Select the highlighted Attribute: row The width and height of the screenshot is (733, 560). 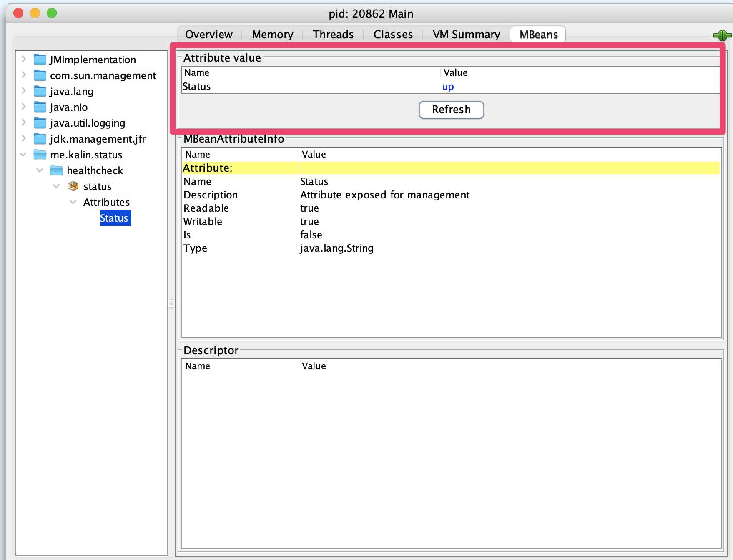coord(450,168)
